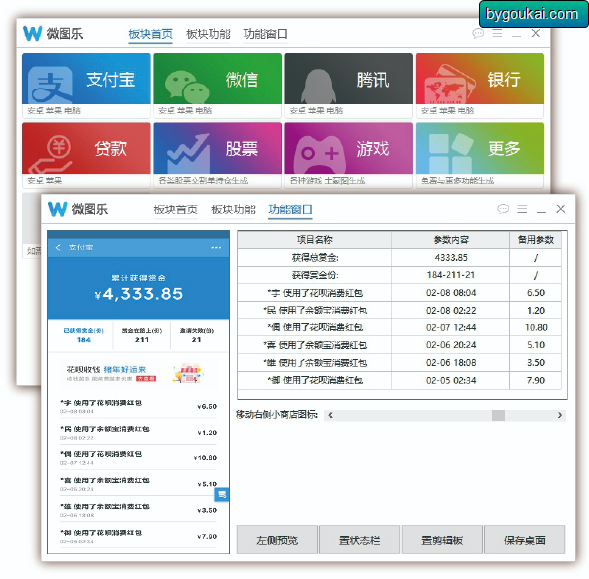Click the 置剪辑板 button
Viewport: 589px width, 579px height.
pos(442,540)
